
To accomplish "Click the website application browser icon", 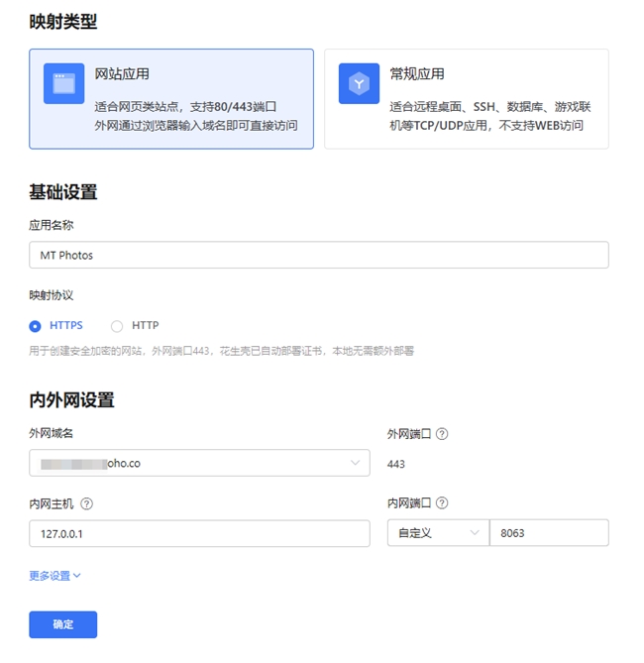I will click(63, 84).
